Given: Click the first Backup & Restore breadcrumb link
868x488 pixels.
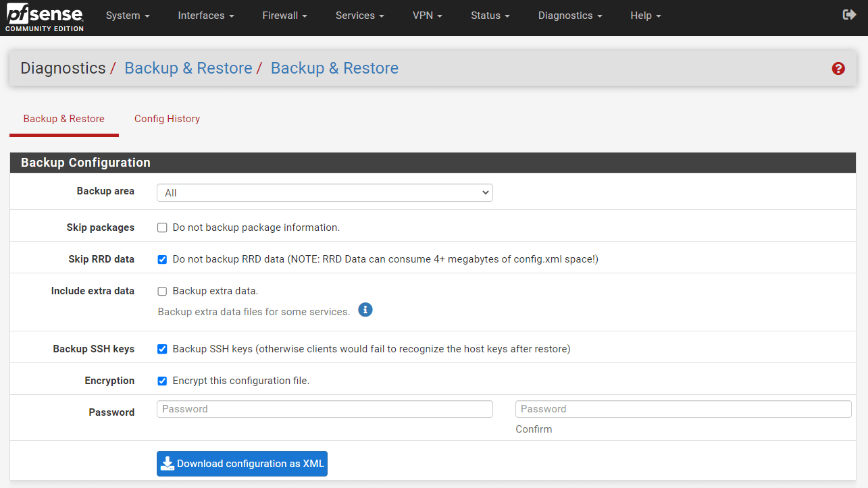Looking at the screenshot, I should (188, 68).
